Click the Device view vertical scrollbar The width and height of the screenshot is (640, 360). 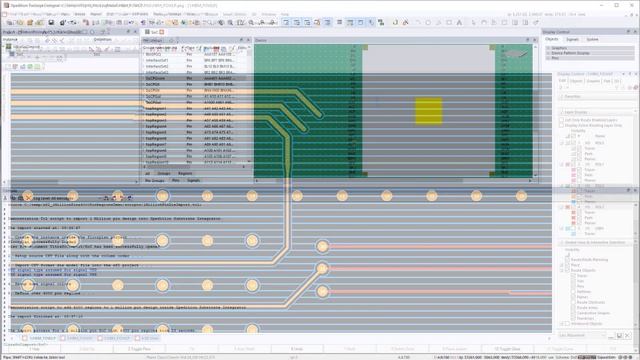(x=535, y=110)
